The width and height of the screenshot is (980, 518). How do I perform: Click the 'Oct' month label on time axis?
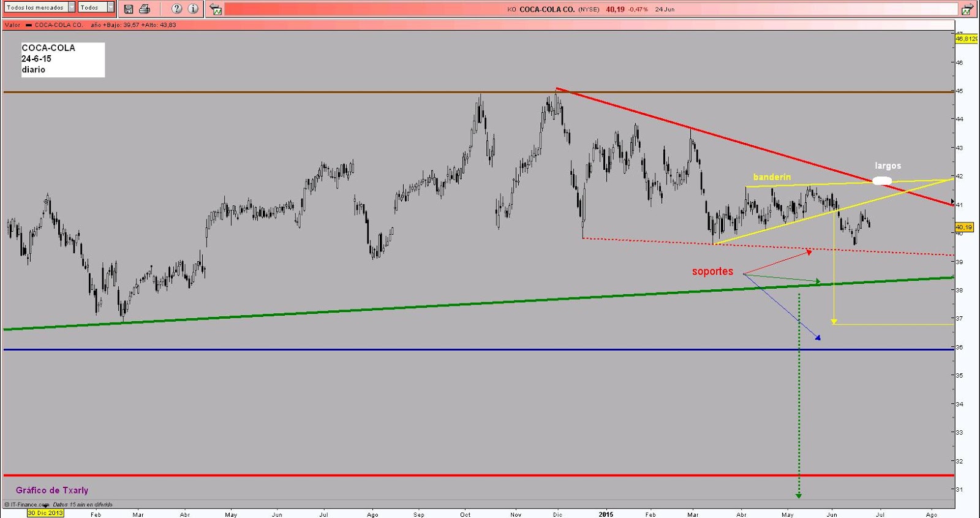point(466,514)
